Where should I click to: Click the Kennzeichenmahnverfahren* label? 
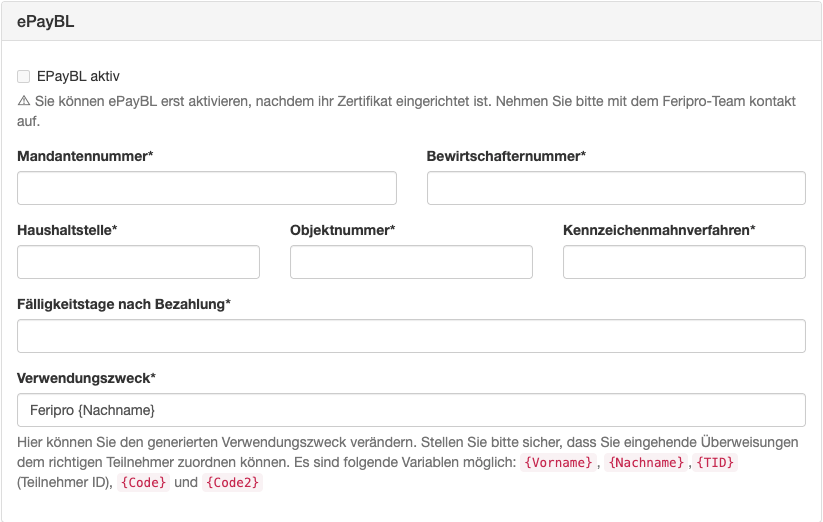659,230
